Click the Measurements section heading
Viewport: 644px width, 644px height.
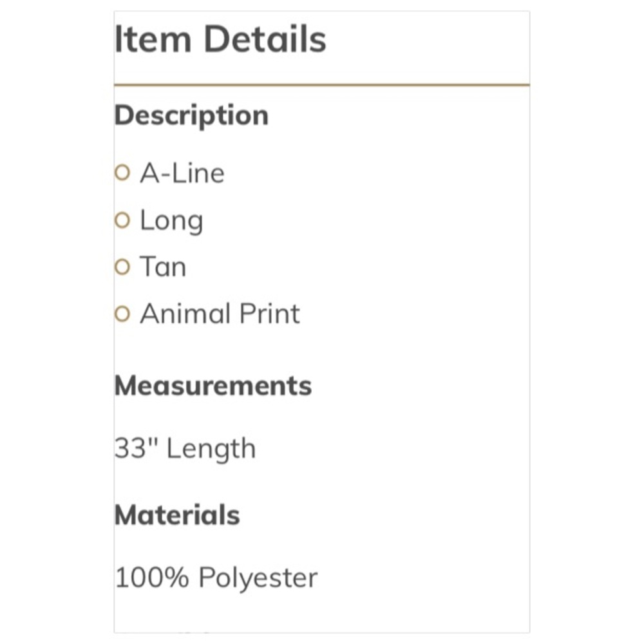[x=213, y=386]
